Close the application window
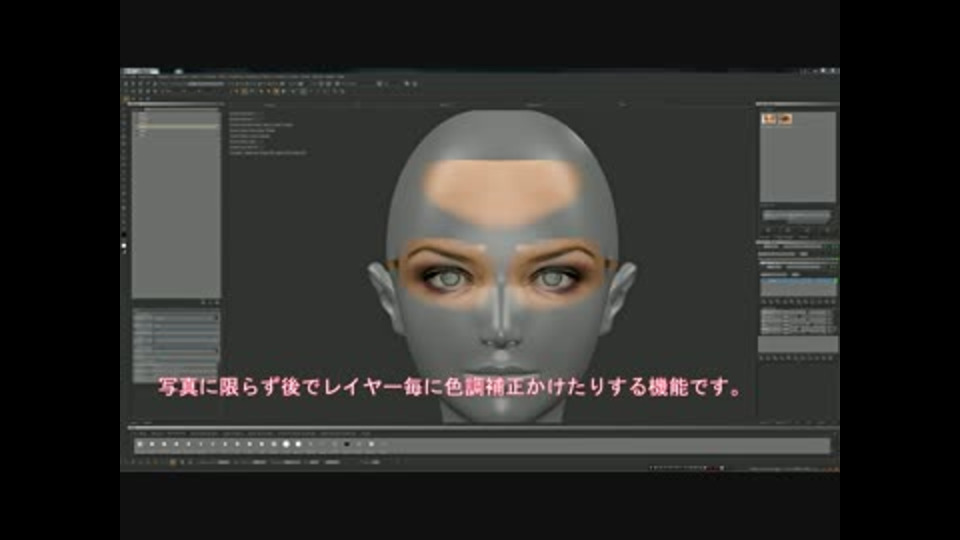 [833, 71]
